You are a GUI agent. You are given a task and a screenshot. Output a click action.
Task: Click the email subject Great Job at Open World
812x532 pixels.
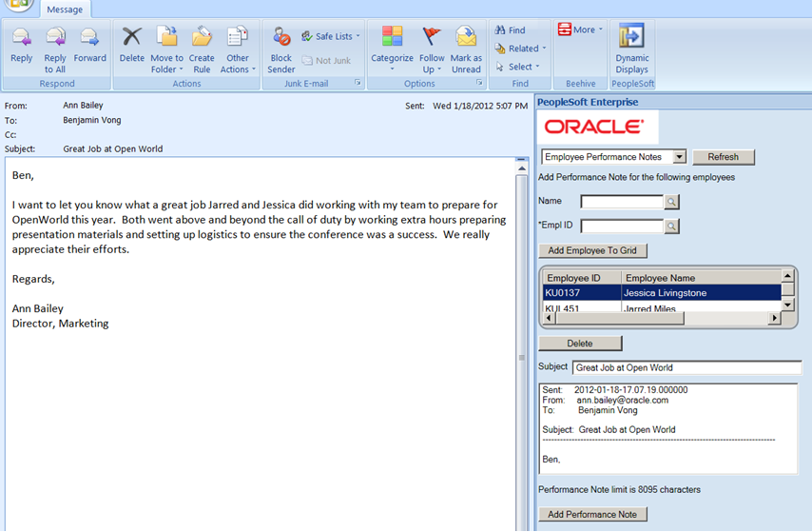point(113,148)
